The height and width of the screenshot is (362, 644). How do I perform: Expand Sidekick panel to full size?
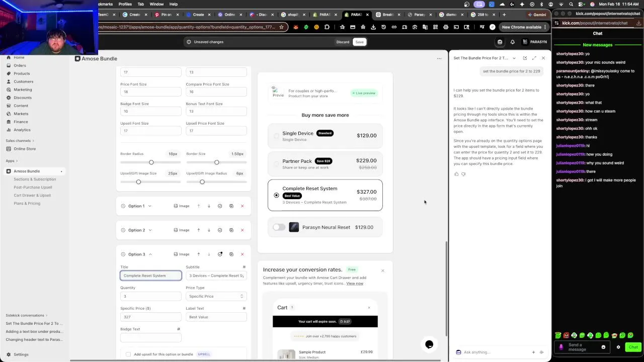point(534,58)
